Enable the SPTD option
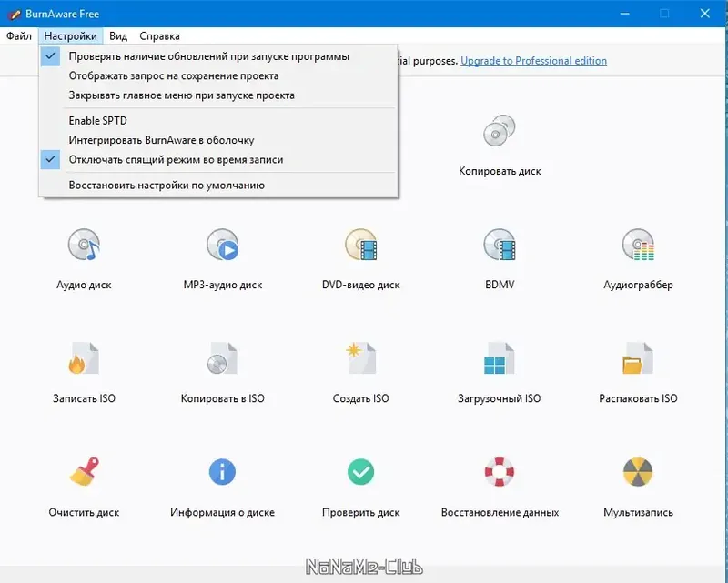The width and height of the screenshot is (728, 583). click(98, 120)
